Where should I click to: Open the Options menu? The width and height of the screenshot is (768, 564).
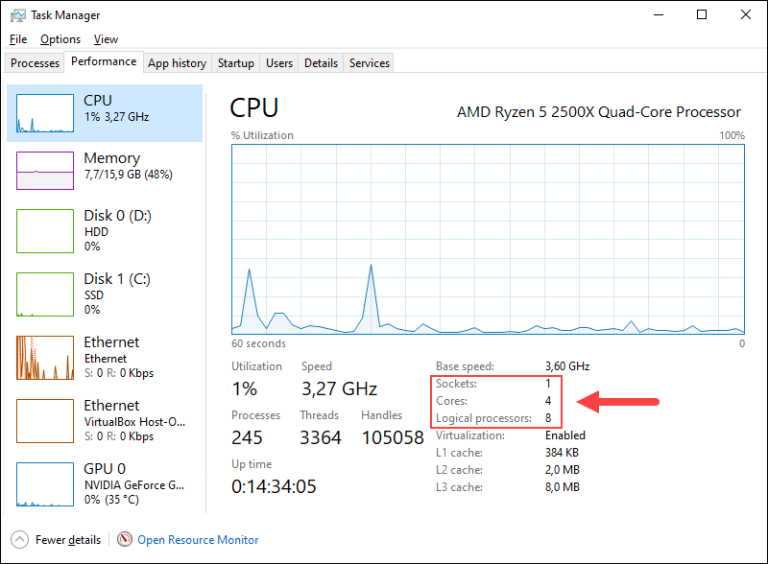(x=60, y=39)
